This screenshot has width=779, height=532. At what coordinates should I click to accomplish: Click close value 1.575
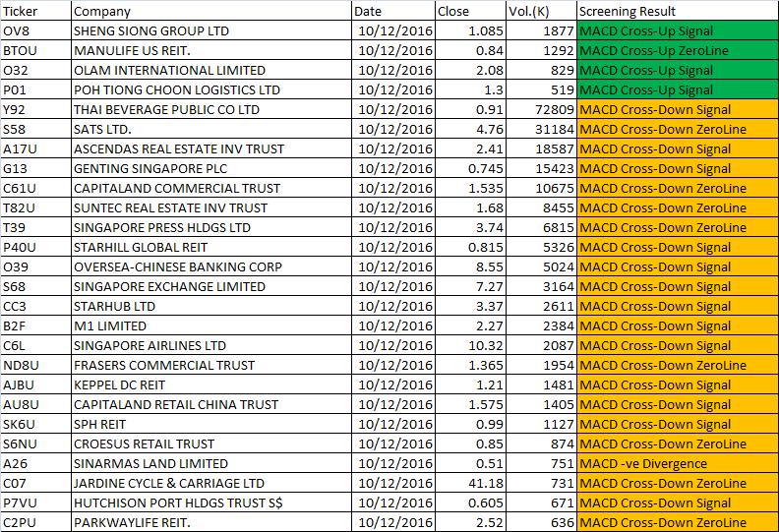click(x=470, y=404)
